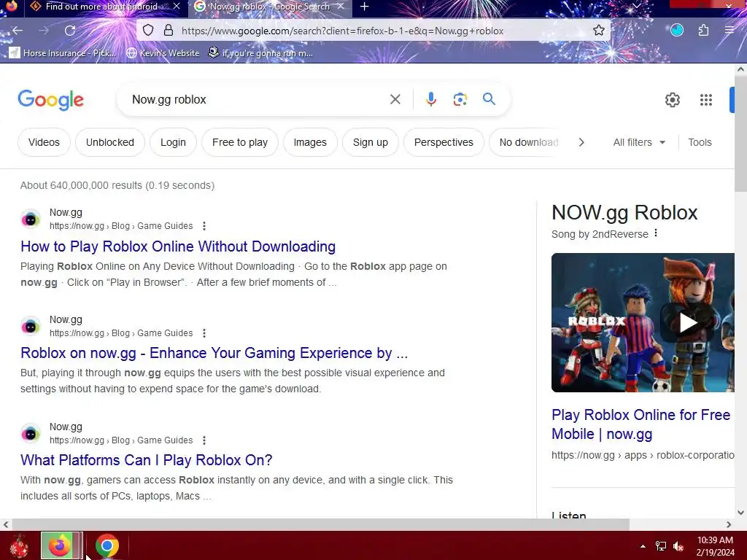The image size is (747, 560).
Task: Click inside the Google search field
Action: pos(258,99)
